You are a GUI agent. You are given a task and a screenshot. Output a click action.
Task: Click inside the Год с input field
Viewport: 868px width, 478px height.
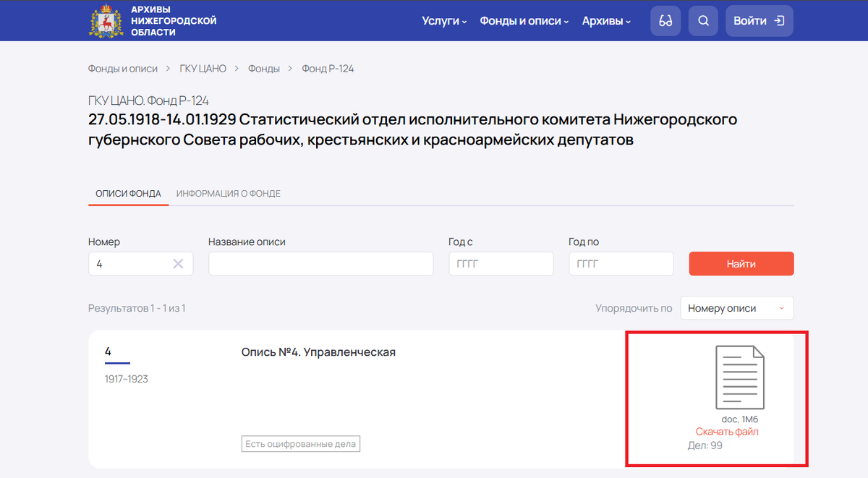click(501, 263)
